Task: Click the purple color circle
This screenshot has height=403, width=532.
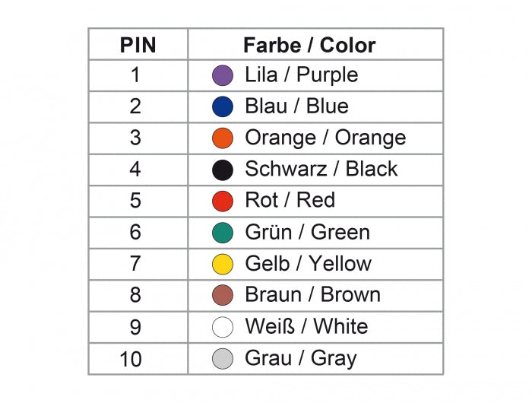Action: coord(222,75)
